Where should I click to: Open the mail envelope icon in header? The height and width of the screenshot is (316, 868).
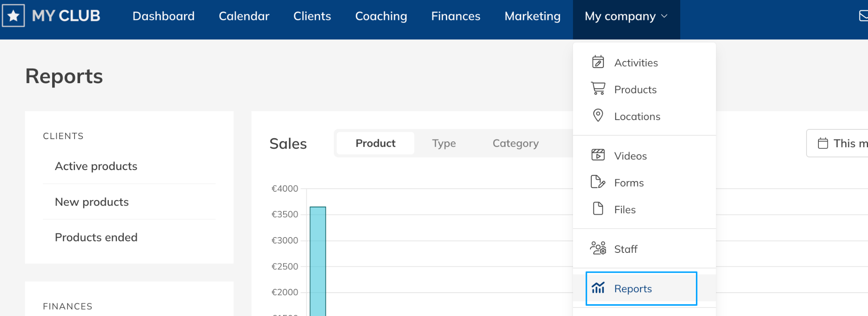863,16
